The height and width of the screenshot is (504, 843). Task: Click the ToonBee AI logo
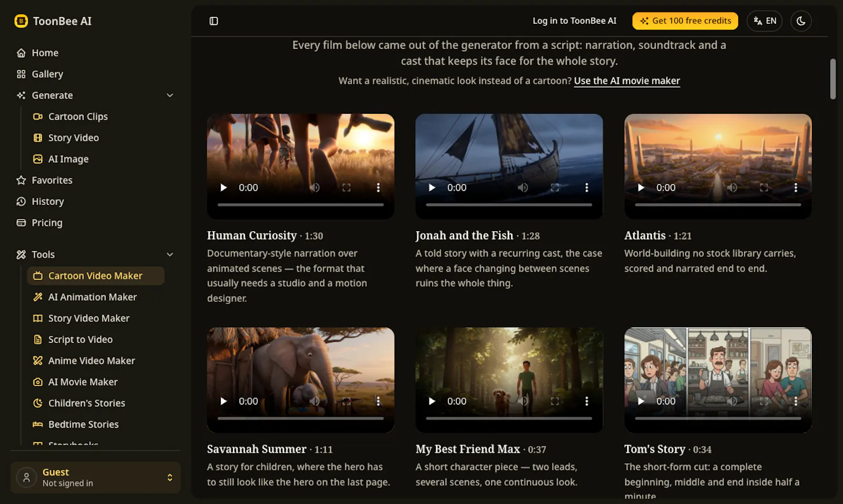[x=53, y=21]
